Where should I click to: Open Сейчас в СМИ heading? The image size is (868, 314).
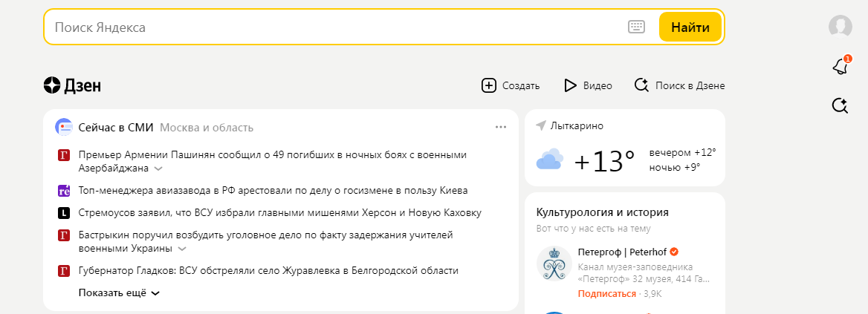pyautogui.click(x=116, y=128)
